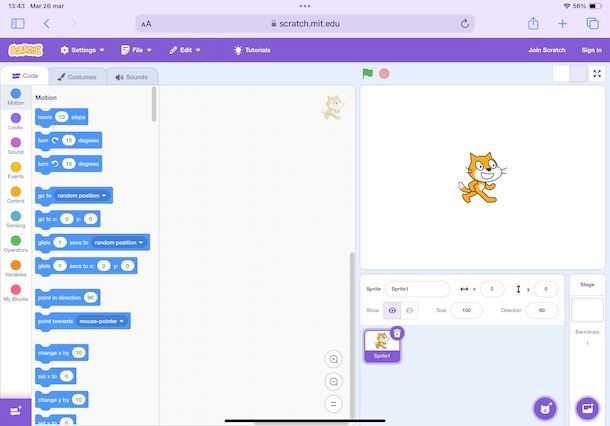The image size is (610, 426).
Task: Select the Sprite1 thumbnail
Action: point(382,346)
